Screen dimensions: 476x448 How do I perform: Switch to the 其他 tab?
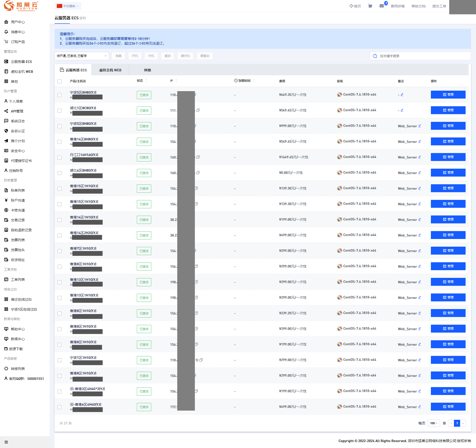[x=147, y=70]
